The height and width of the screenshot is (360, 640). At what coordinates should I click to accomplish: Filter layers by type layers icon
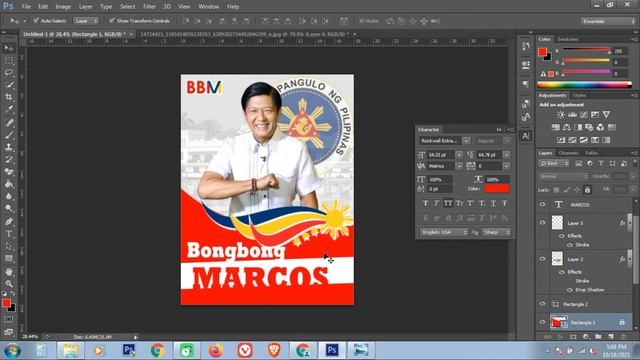[601, 163]
